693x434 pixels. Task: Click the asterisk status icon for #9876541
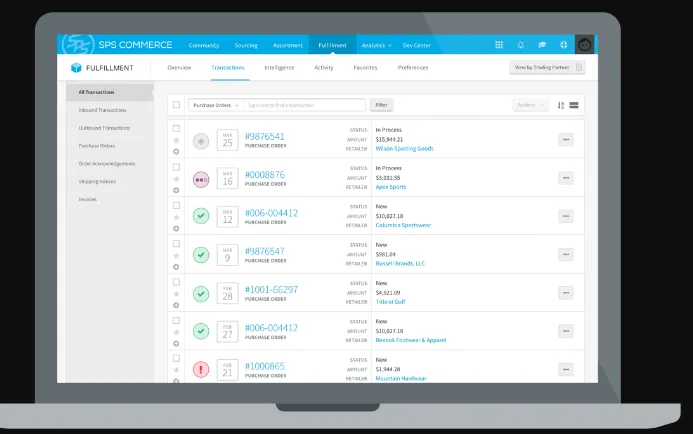(201, 141)
